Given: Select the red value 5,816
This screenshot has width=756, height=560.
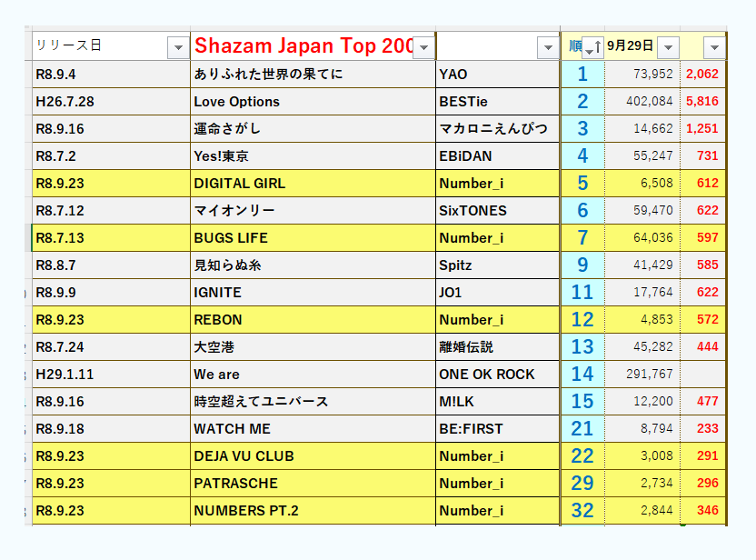Looking at the screenshot, I should pyautogui.click(x=702, y=101).
